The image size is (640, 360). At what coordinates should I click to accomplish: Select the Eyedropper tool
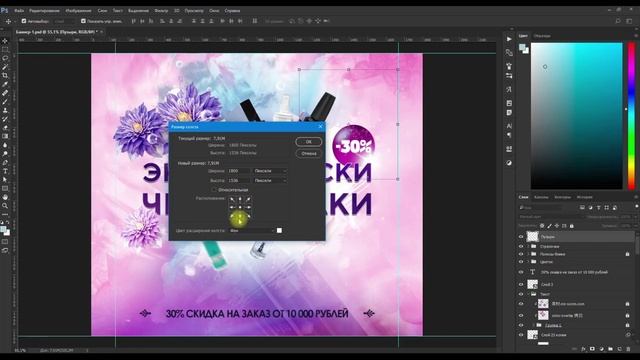tap(5, 84)
